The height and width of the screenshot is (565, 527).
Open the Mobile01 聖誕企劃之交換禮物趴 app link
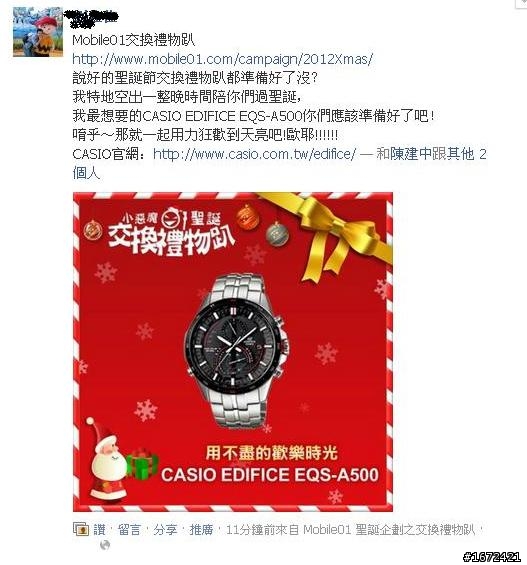[x=389, y=530]
